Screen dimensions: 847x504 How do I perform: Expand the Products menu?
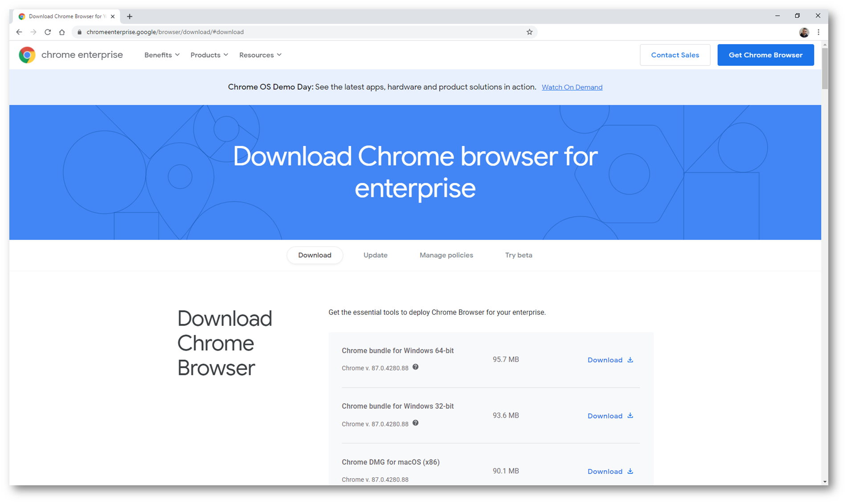(x=209, y=55)
